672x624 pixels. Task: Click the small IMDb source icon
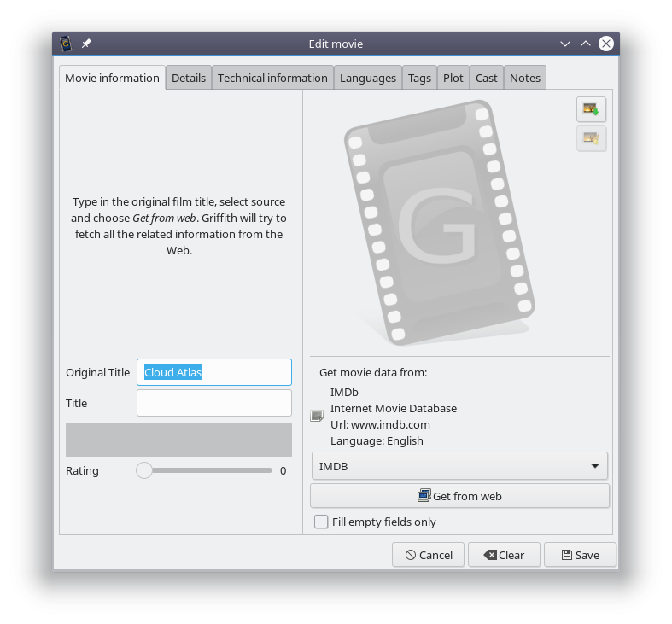point(317,416)
